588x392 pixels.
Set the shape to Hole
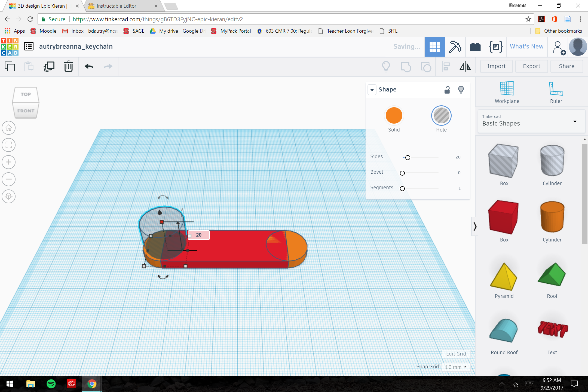pos(441,115)
